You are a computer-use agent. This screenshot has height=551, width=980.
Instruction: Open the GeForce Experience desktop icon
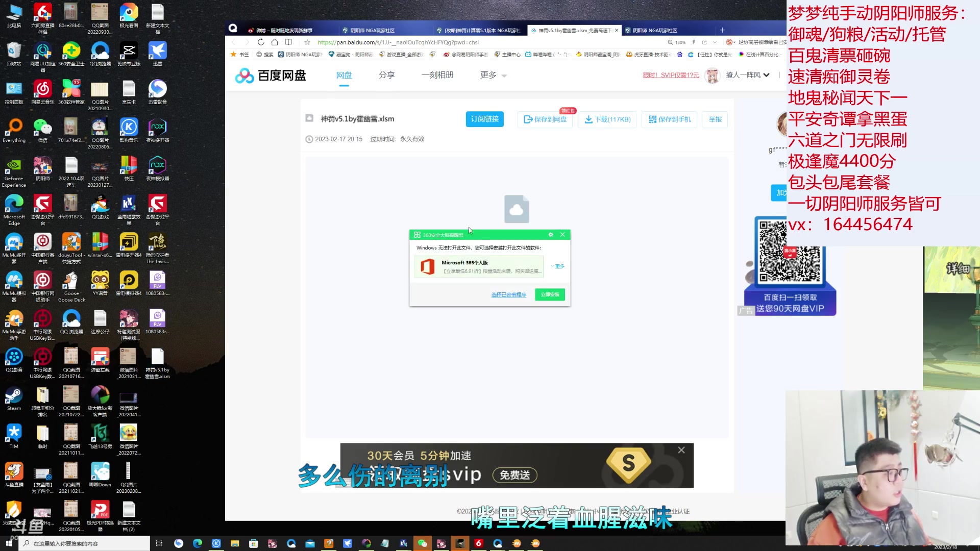(x=14, y=172)
